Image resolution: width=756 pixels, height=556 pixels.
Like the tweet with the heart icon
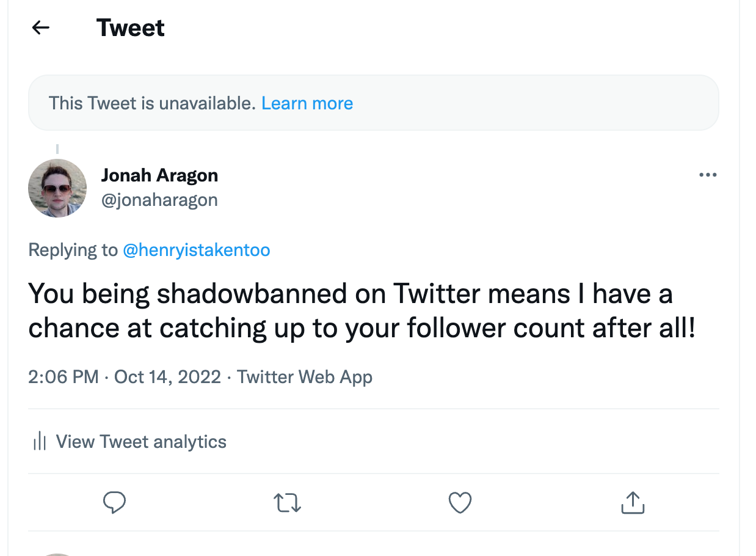(460, 502)
